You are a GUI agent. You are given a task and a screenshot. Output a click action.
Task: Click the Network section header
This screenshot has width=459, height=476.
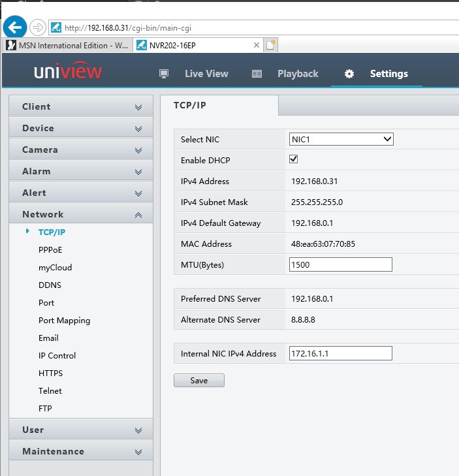[x=81, y=214]
